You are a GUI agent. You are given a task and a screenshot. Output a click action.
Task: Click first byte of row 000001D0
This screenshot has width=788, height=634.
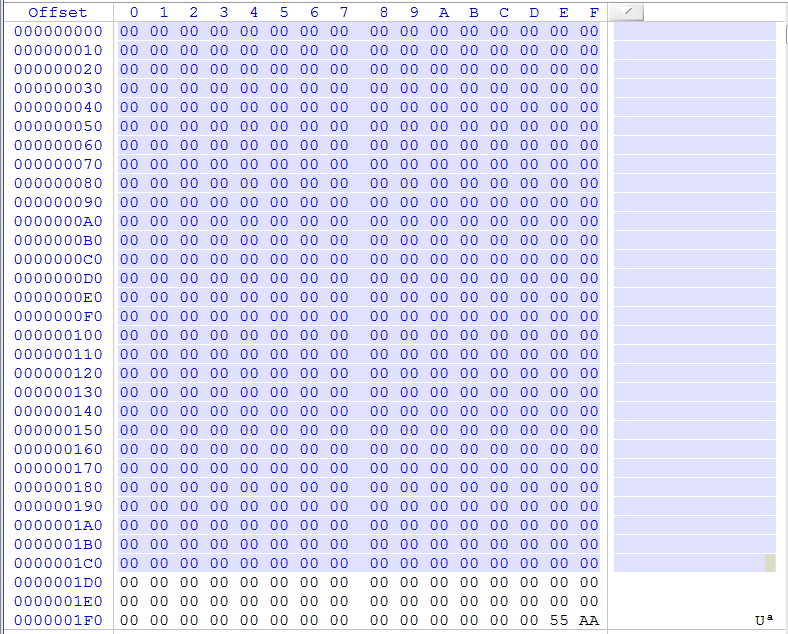[129, 582]
